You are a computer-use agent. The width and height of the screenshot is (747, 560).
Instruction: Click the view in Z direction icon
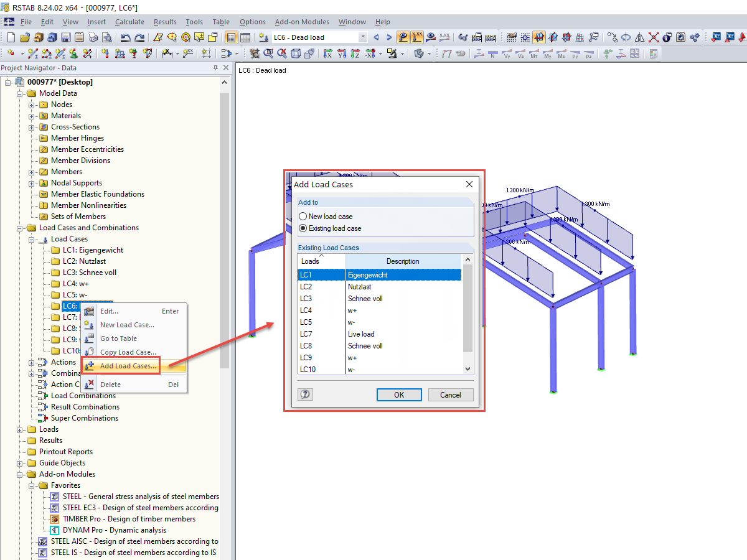(x=355, y=54)
